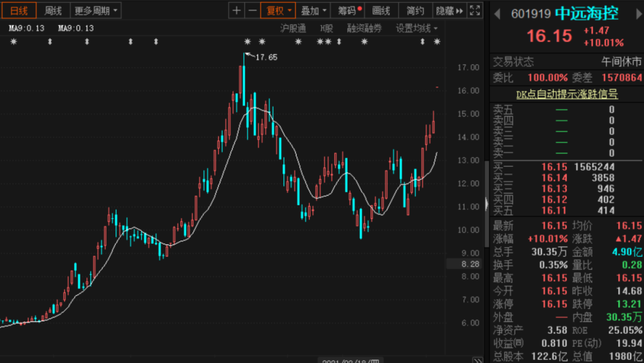Screen dimensions: 644x363
Task: Toggle fullscreen chart icon
Action: tap(475, 11)
